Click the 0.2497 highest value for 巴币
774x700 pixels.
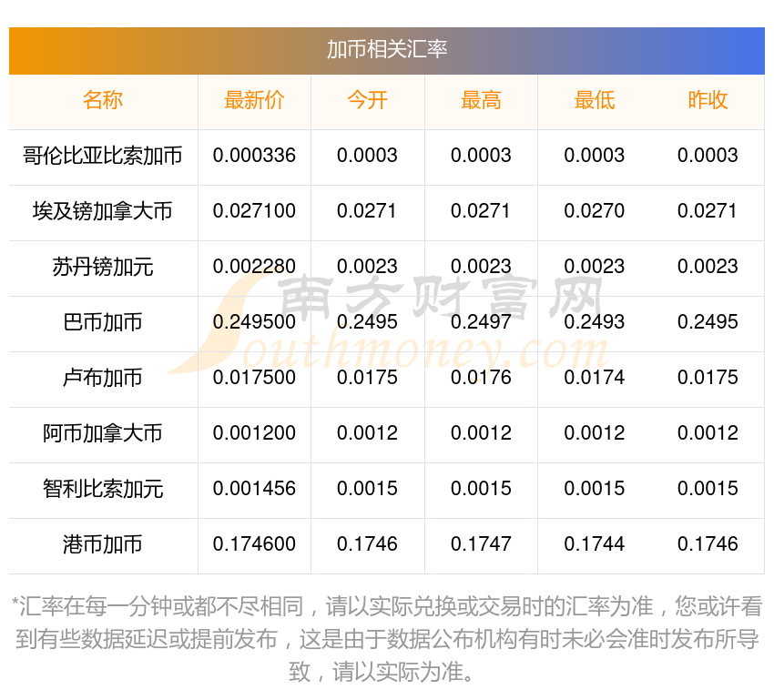[481, 322]
